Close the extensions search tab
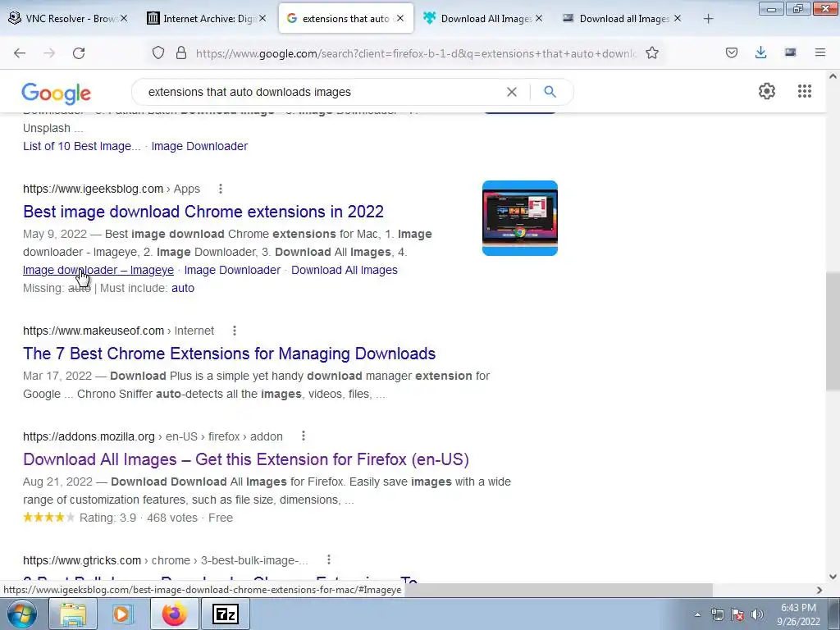This screenshot has width=840, height=630. click(400, 18)
